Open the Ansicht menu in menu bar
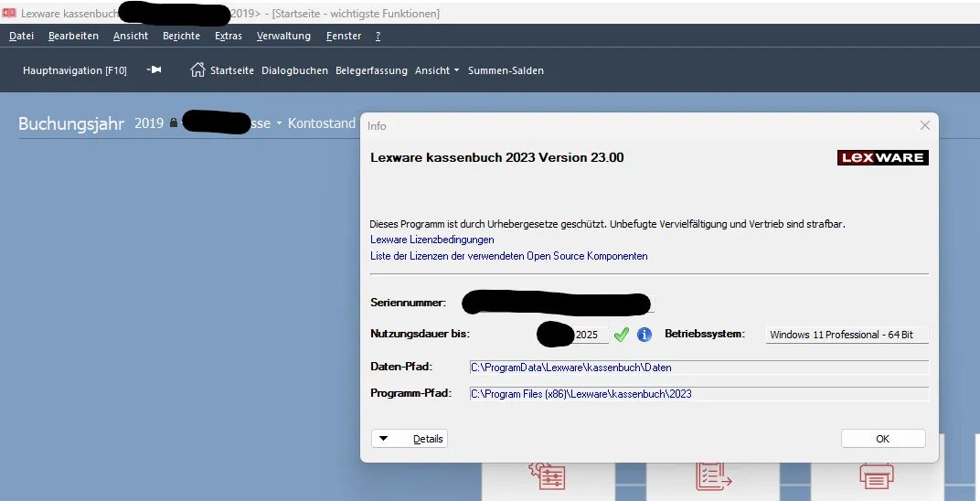This screenshot has height=501, width=980. tap(131, 37)
